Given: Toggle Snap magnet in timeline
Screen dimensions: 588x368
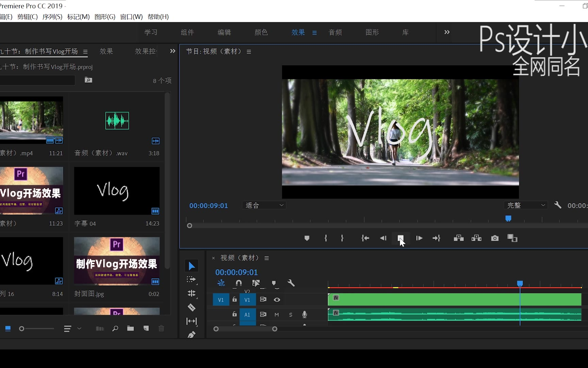Looking at the screenshot, I should point(239,283).
